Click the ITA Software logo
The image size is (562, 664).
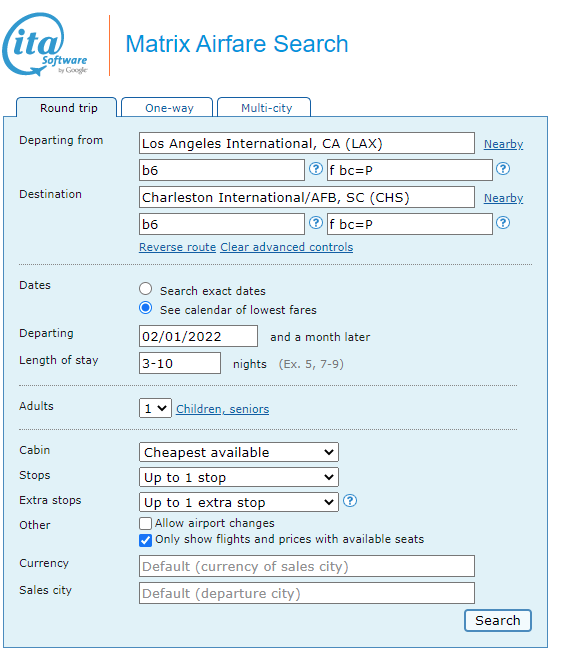(45, 44)
